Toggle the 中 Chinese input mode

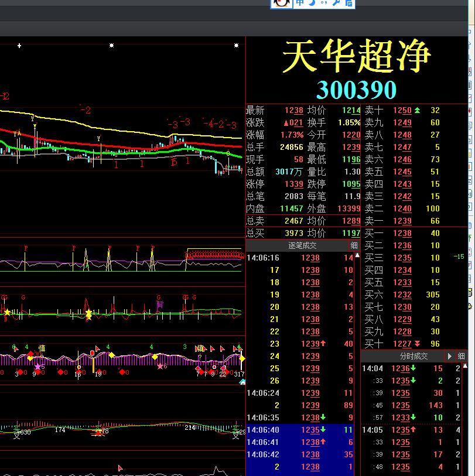(299, 3)
